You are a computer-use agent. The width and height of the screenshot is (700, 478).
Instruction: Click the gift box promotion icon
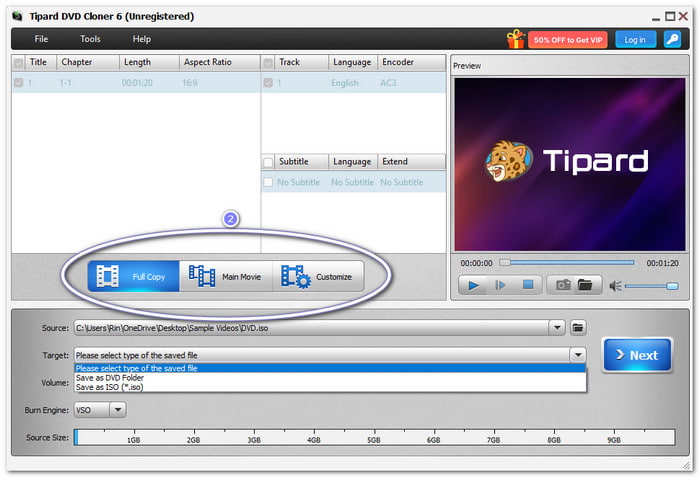(515, 39)
